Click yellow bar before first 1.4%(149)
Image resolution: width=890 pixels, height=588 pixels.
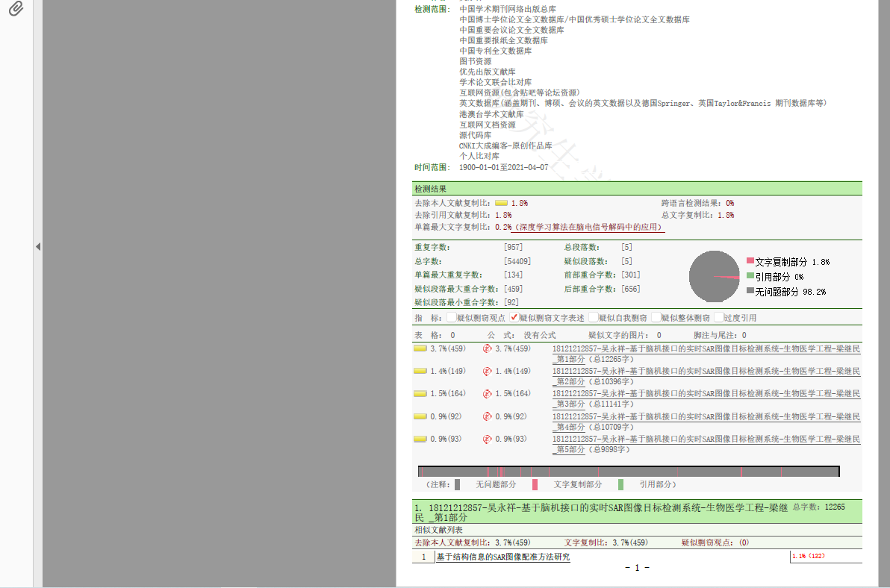coord(420,371)
